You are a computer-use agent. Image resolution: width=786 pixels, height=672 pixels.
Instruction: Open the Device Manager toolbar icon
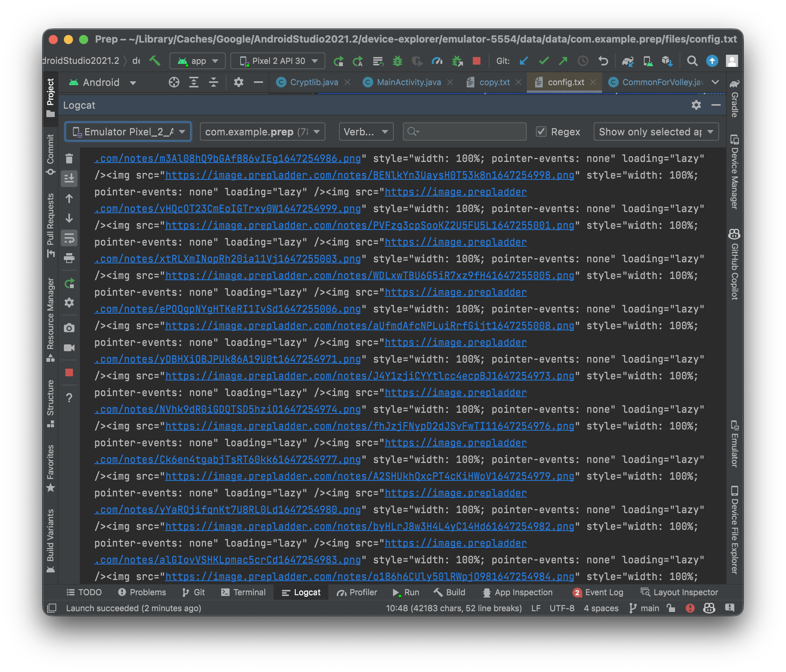tap(648, 61)
